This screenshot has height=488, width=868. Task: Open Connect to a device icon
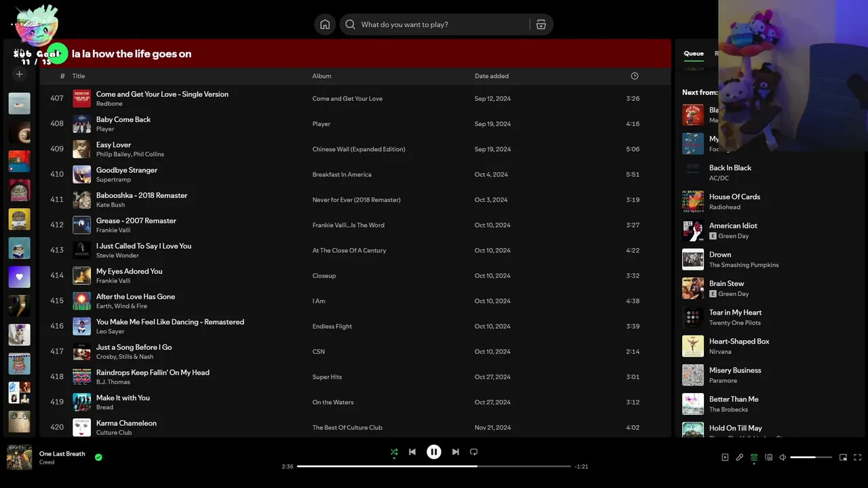click(768, 457)
